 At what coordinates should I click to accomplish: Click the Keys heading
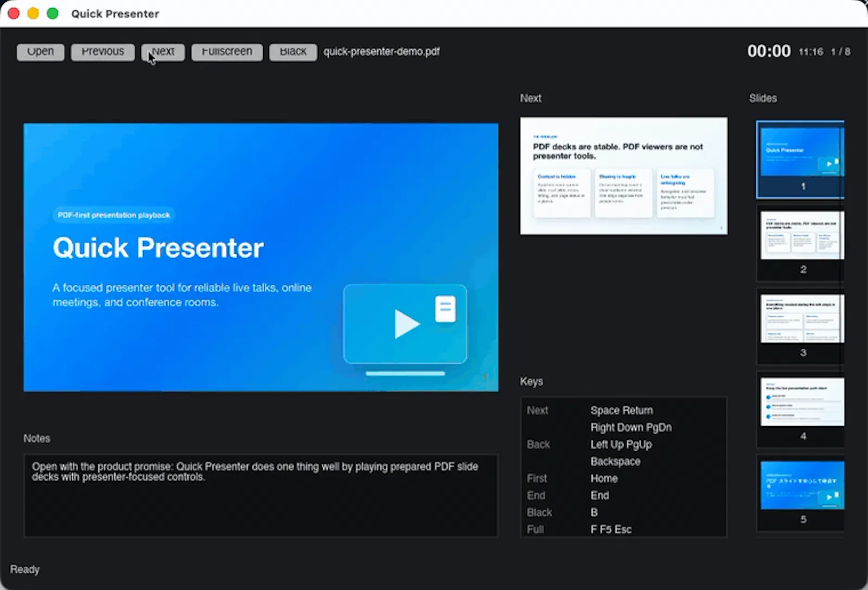(x=532, y=381)
